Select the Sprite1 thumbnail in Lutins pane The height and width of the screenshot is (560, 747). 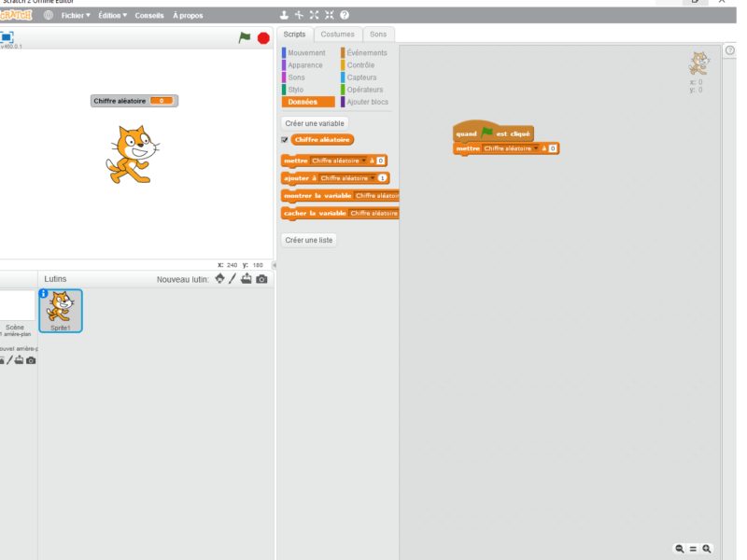click(x=61, y=311)
